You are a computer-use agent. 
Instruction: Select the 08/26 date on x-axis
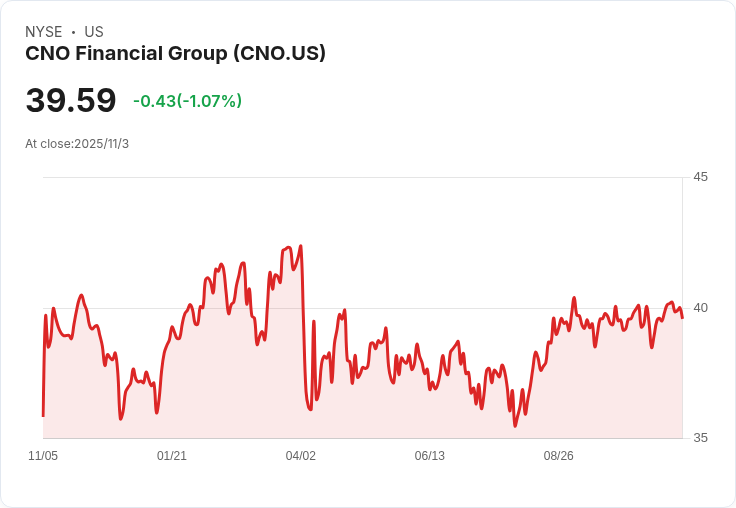point(558,456)
